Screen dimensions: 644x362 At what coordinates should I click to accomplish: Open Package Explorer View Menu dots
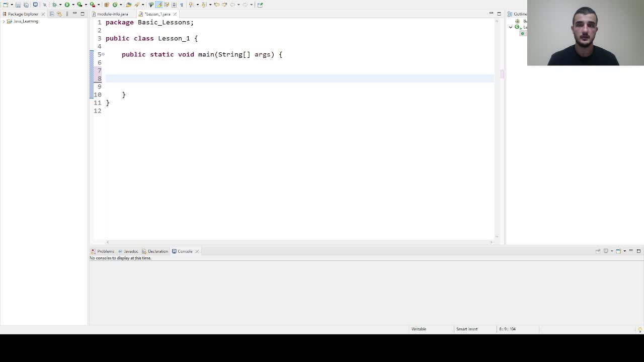click(67, 14)
